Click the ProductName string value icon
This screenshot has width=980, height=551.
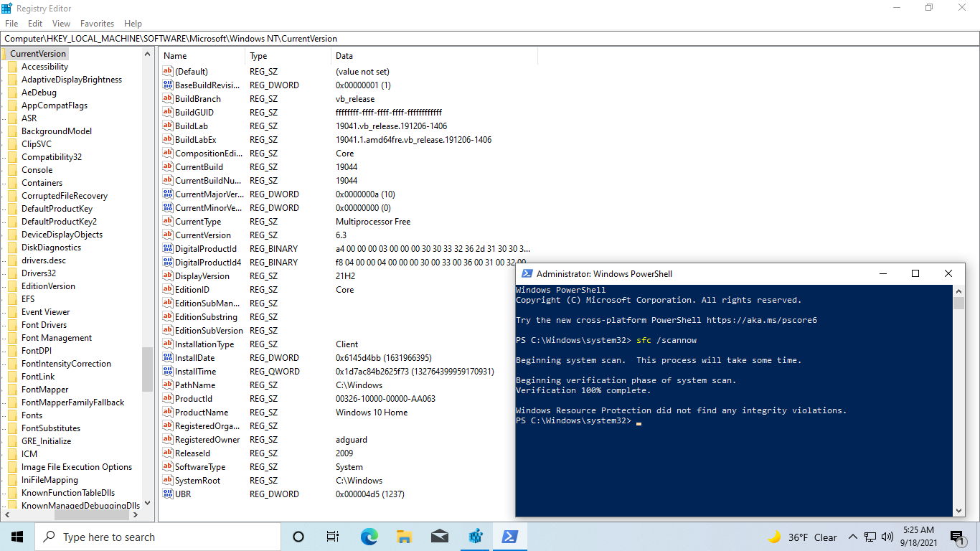168,413
